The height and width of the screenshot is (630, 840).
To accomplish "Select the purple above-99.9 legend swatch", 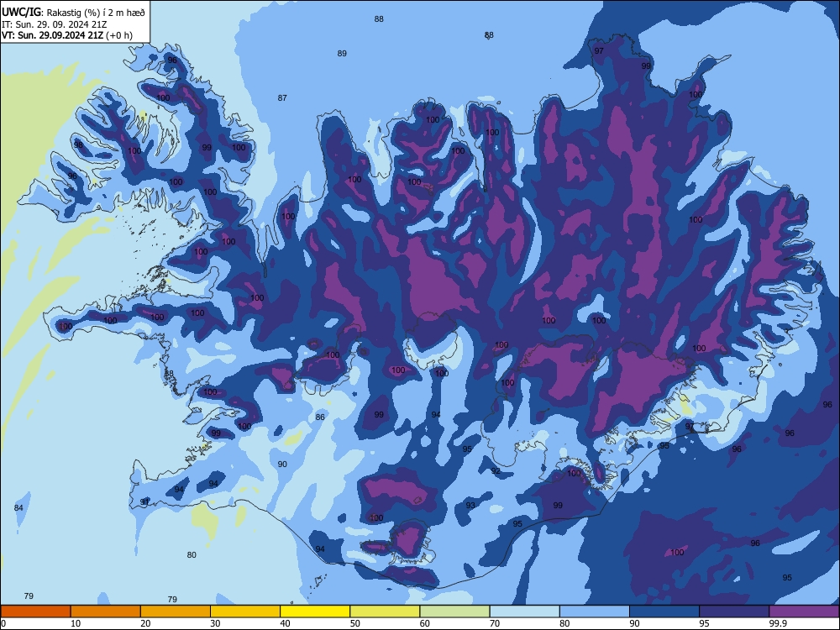I will (x=804, y=612).
